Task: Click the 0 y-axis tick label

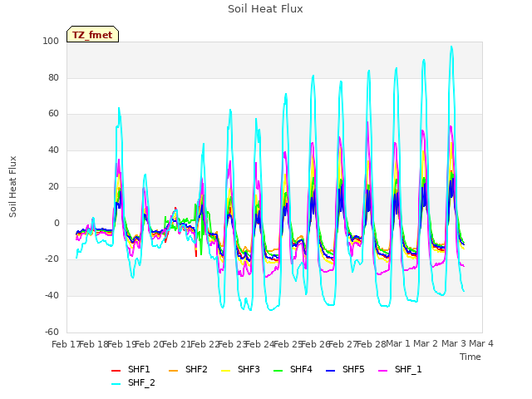Action: [x=57, y=224]
